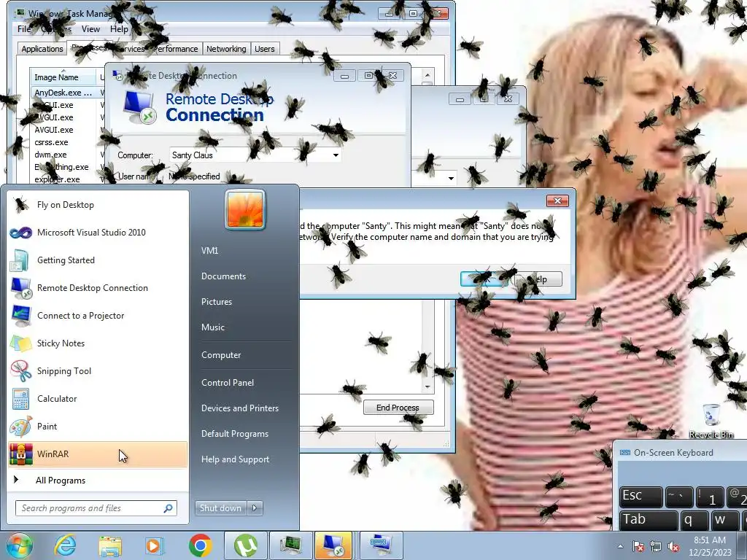This screenshot has width=747, height=560.
Task: Open Pictures from Start menu
Action: click(x=217, y=302)
